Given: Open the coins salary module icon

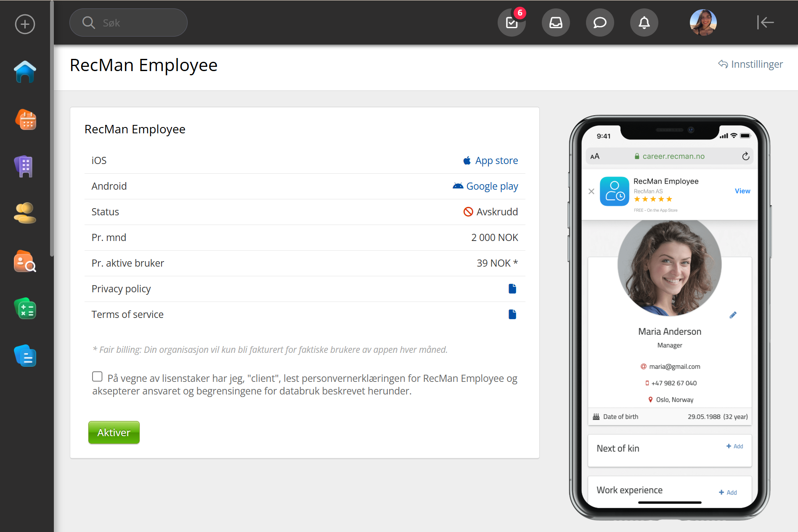Looking at the screenshot, I should tap(25, 213).
